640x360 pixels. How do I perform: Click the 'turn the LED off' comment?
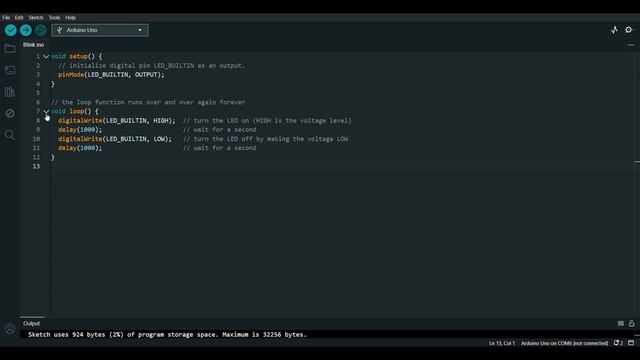click(265, 139)
